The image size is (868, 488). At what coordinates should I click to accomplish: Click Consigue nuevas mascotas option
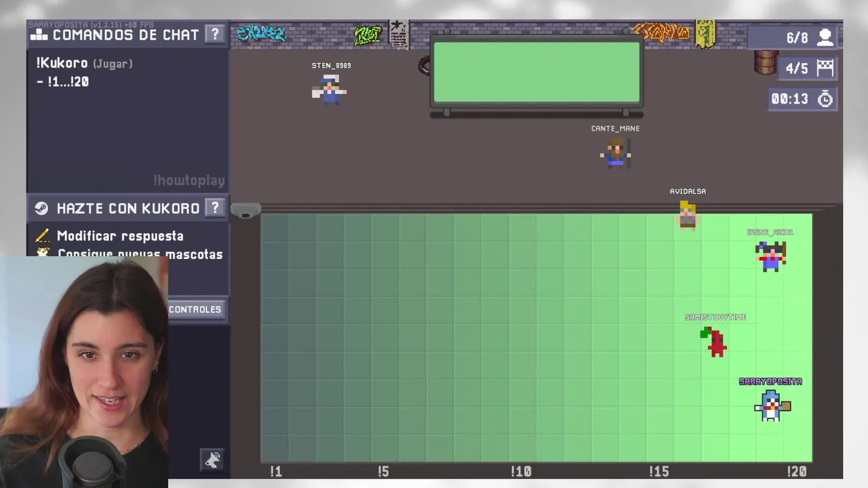pyautogui.click(x=140, y=254)
